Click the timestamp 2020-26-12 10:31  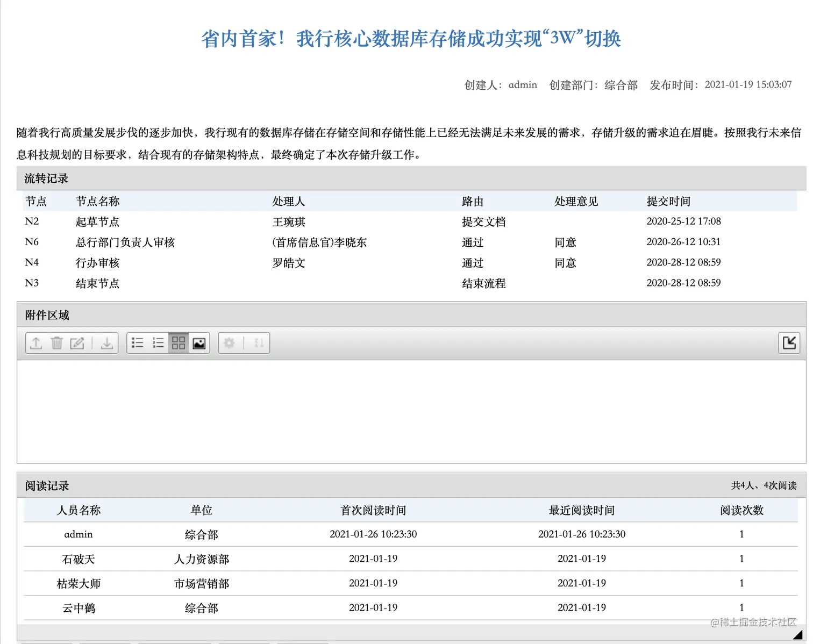(683, 242)
